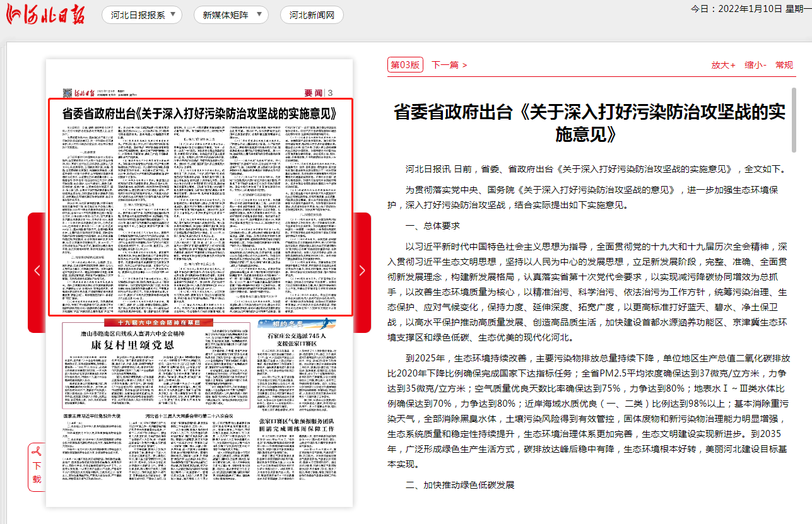Viewport: 812px width, 524px height.
Task: Click the 相约冬奥 banner on the page
Action: click(297, 325)
